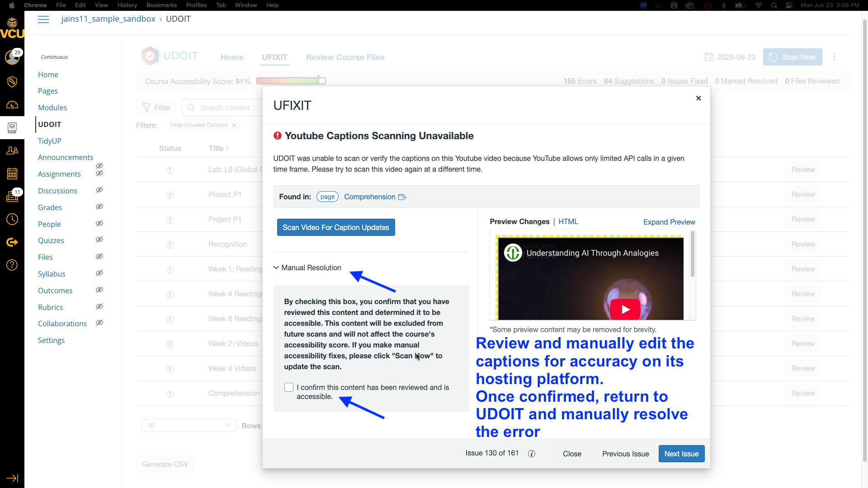The image size is (868, 488).
Task: Open the Calendar icon in global nav
Action: click(12, 174)
